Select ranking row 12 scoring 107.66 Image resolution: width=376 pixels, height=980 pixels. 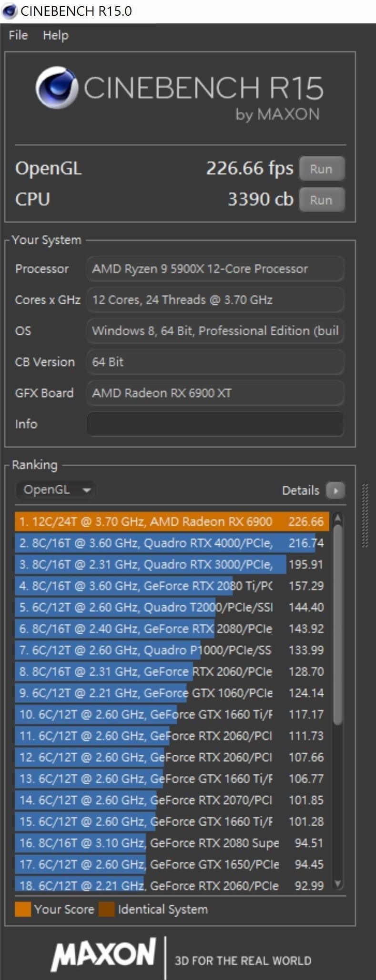point(172,757)
